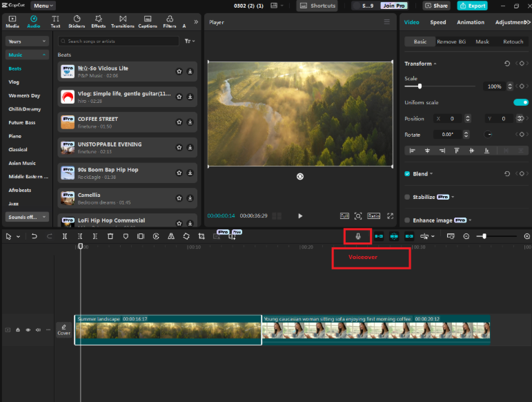
Task: Click the Search songs or artists field
Action: point(119,41)
